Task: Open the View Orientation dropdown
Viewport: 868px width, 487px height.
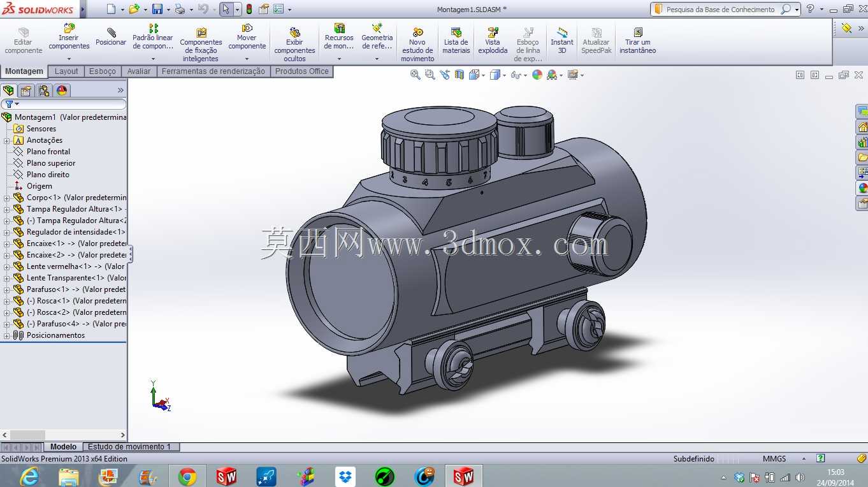Action: pyautogui.click(x=484, y=75)
